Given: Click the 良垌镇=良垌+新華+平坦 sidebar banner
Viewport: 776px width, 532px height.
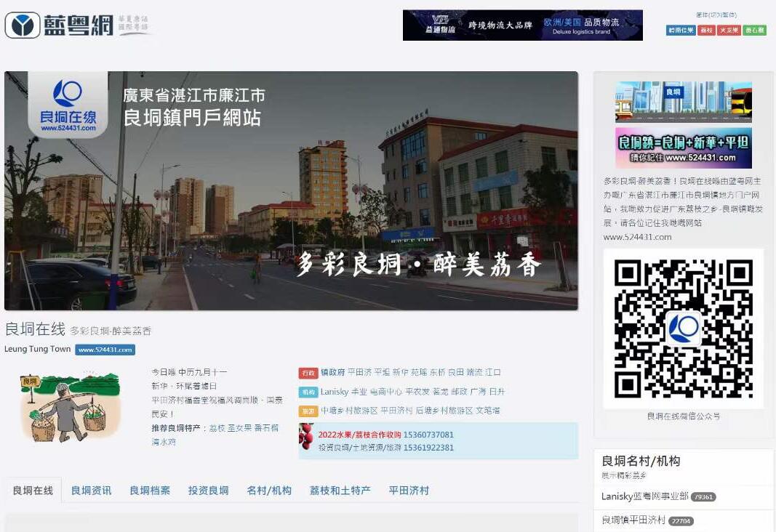Looking at the screenshot, I should tap(683, 148).
